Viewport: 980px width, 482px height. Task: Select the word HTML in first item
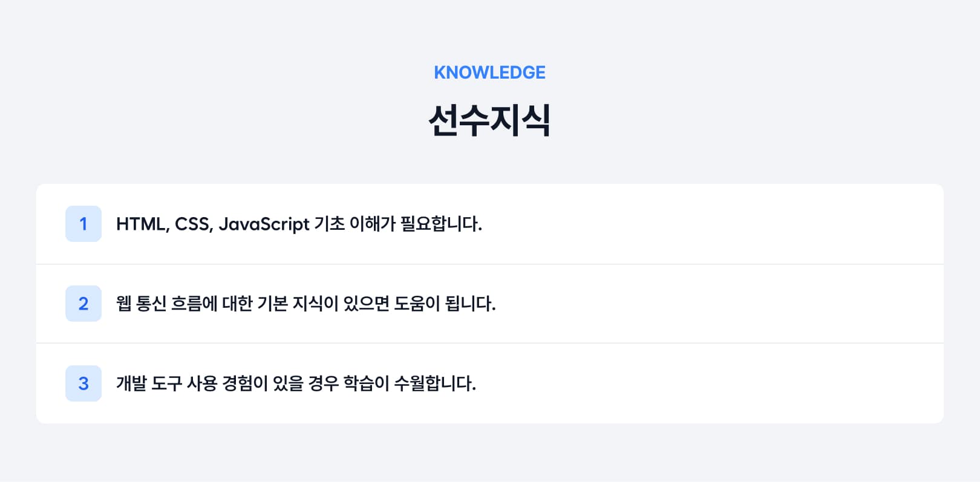pos(142,224)
